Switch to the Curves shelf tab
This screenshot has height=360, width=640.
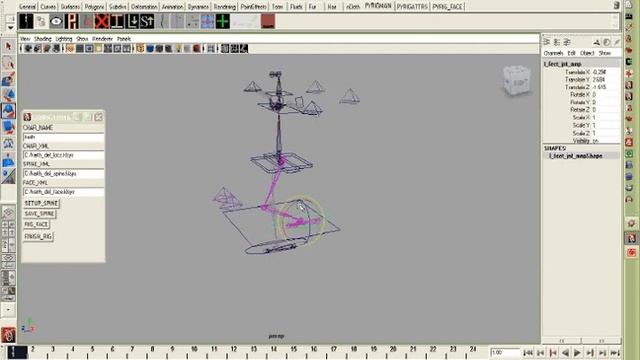[x=48, y=7]
